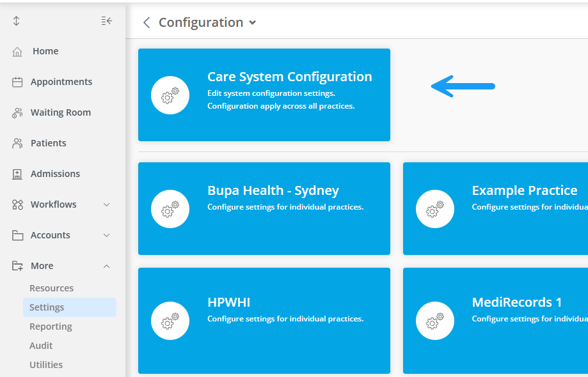Click the More folder-plus icon
The height and width of the screenshot is (377, 588).
pos(17,266)
